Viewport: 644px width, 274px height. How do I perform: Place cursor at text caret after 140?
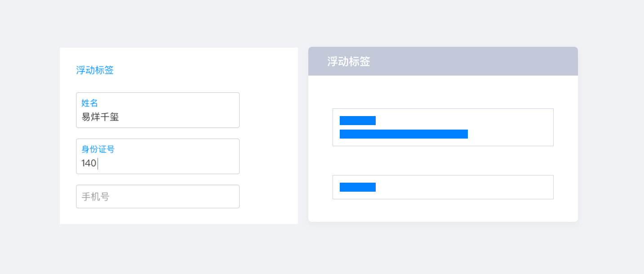98,163
